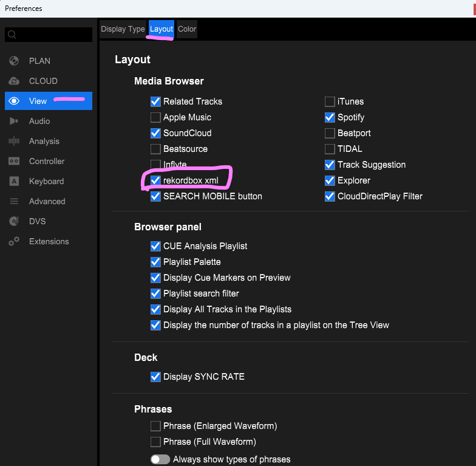Image resolution: width=476 pixels, height=466 pixels.
Task: Toggle rekordbox xml checkbox
Action: (155, 180)
